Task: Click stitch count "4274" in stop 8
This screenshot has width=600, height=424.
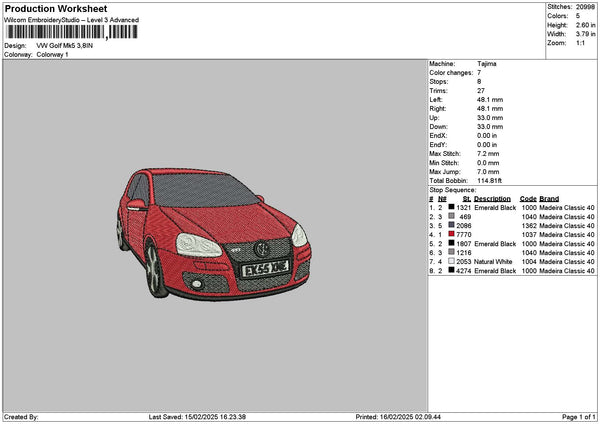Action: (x=463, y=271)
